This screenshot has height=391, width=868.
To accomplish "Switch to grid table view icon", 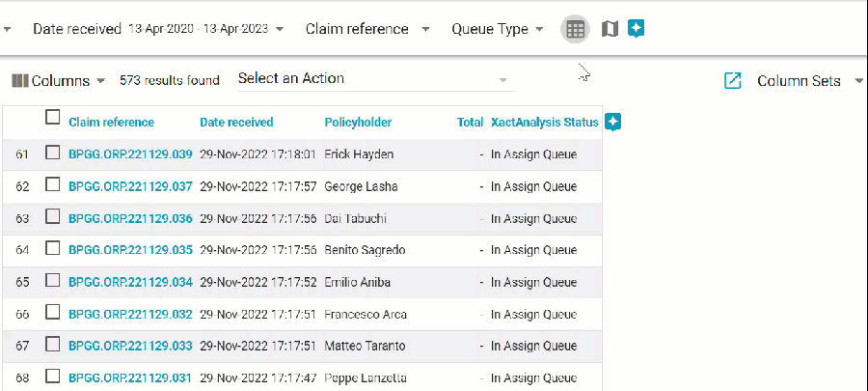I will 575,29.
